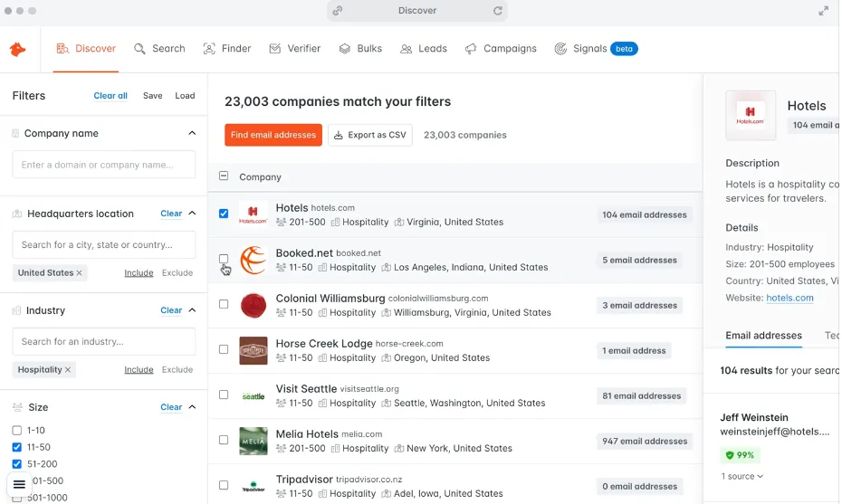Go to the Search tab
Screen dimensions: 842x504
(x=159, y=49)
